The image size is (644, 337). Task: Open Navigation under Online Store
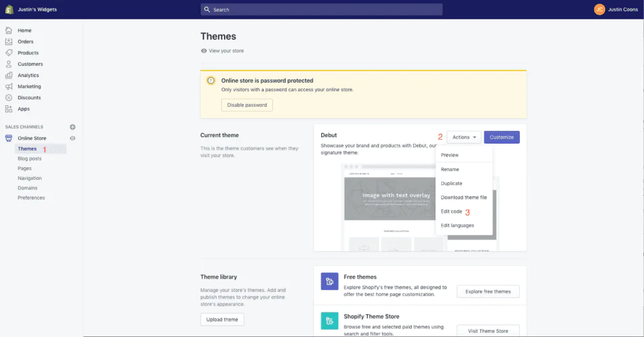30,178
